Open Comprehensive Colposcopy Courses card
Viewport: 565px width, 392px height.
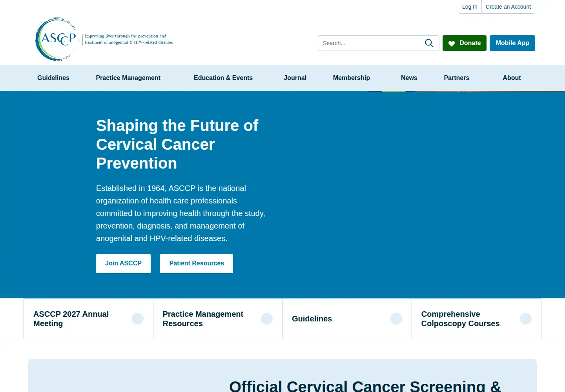tap(476, 319)
